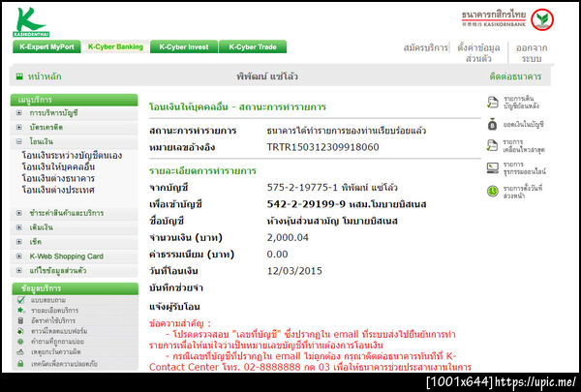Click the Kasikornbank round emblem logo

[542, 19]
